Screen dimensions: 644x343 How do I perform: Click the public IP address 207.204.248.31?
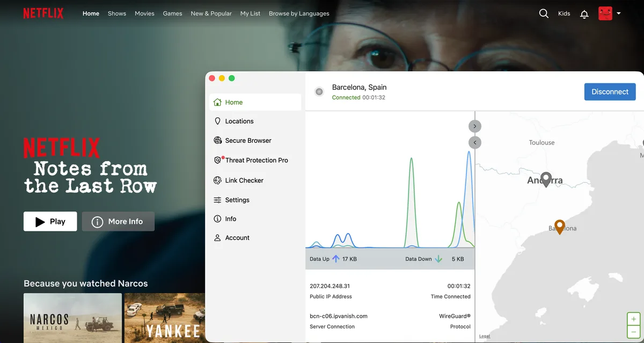click(x=330, y=286)
